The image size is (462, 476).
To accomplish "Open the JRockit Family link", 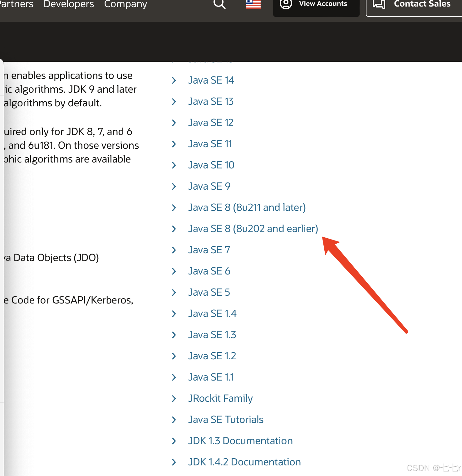I will pyautogui.click(x=220, y=398).
